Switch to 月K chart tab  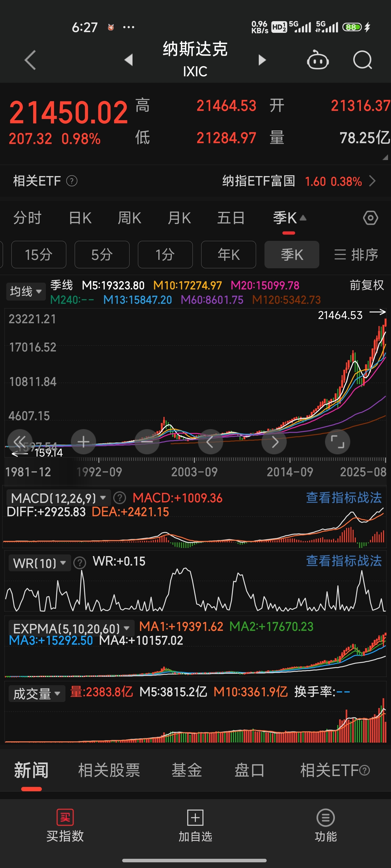[x=179, y=218]
